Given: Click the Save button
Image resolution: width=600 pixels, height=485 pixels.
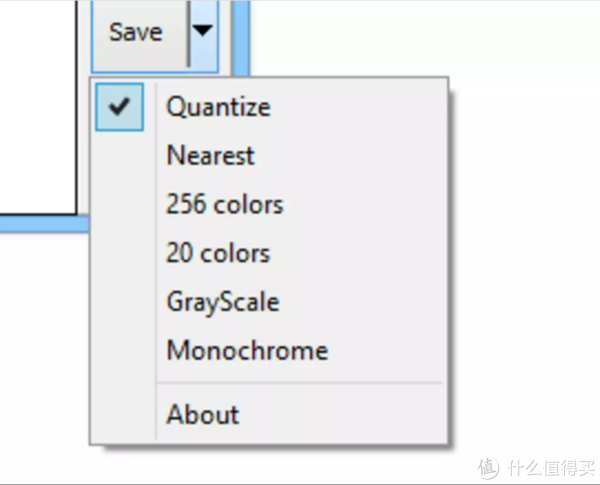Looking at the screenshot, I should pos(137,32).
